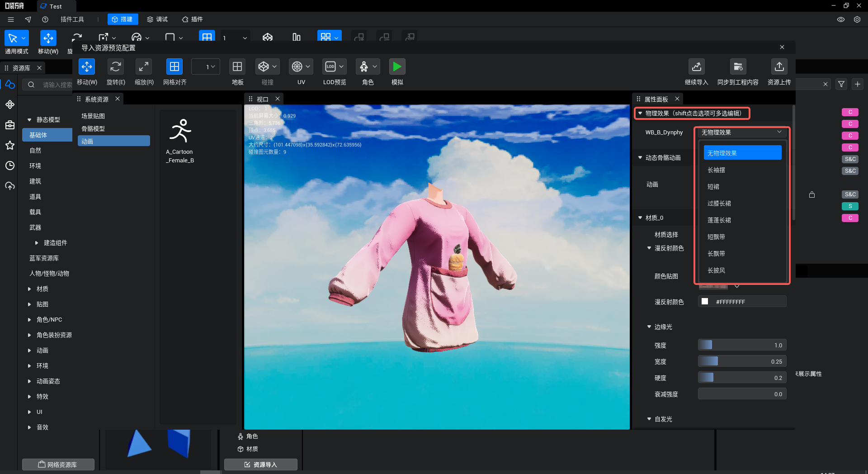Click the UV view icon

297,67
